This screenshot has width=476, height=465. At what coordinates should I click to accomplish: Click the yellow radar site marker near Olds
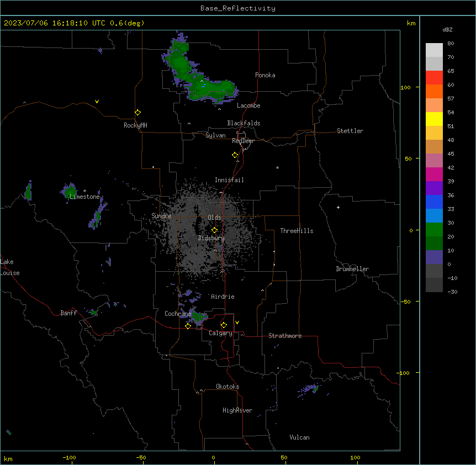pyautogui.click(x=214, y=230)
